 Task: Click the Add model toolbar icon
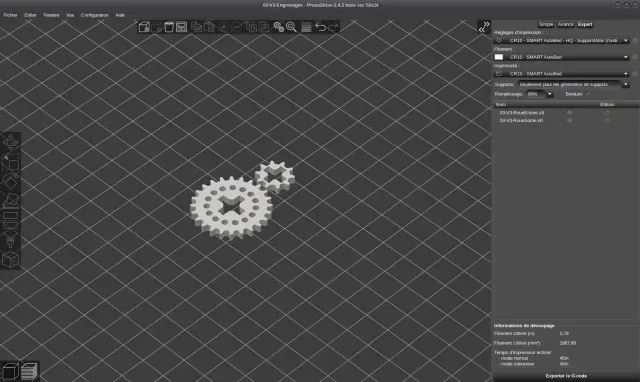click(144, 27)
